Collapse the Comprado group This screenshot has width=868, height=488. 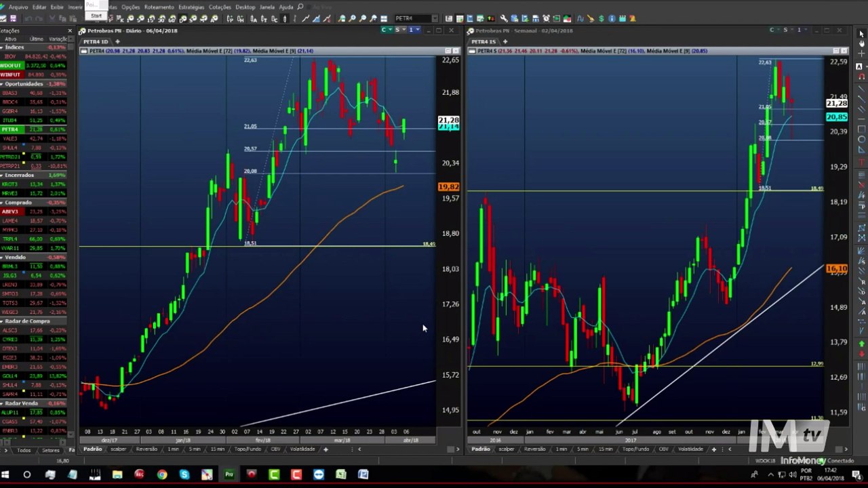coord(3,203)
